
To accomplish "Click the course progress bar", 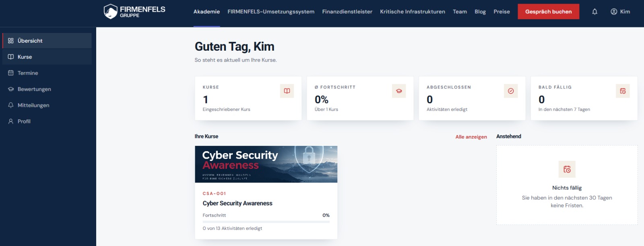I will pyautogui.click(x=266, y=222).
